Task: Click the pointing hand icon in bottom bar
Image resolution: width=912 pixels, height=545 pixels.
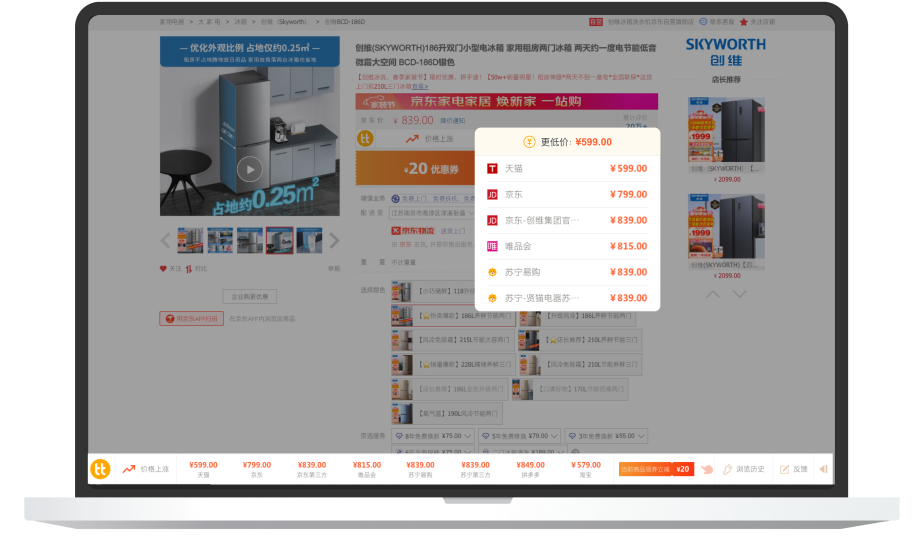Action: pyautogui.click(x=707, y=469)
